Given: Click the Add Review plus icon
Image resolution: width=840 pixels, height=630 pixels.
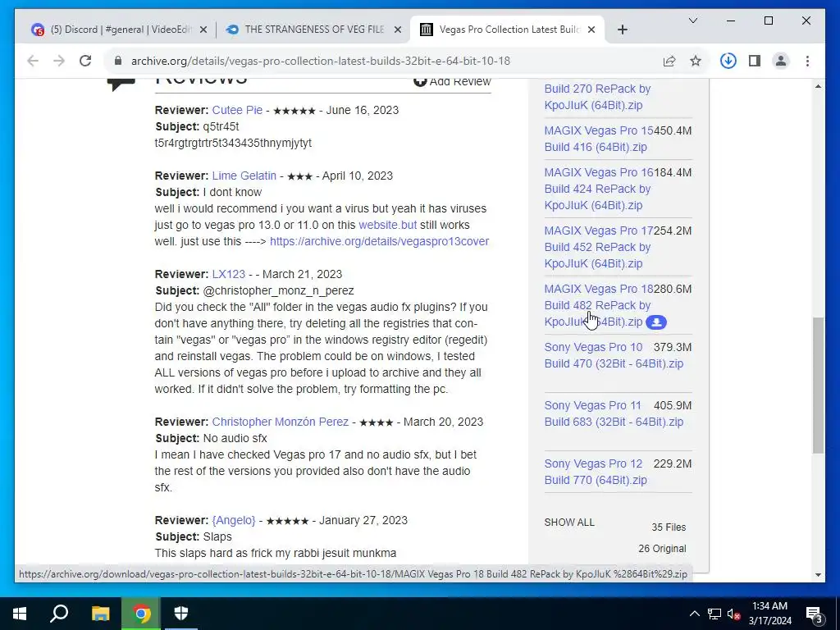Looking at the screenshot, I should tap(420, 81).
